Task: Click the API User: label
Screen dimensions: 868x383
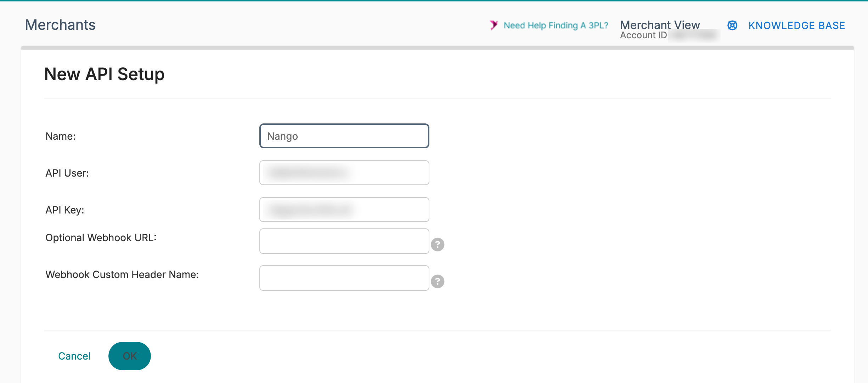Action: tap(67, 173)
